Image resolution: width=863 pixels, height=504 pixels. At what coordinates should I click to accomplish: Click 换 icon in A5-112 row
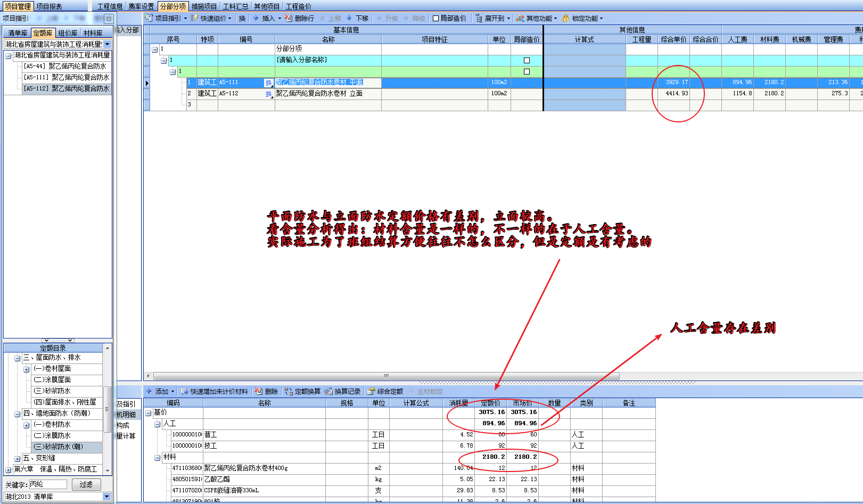point(268,94)
